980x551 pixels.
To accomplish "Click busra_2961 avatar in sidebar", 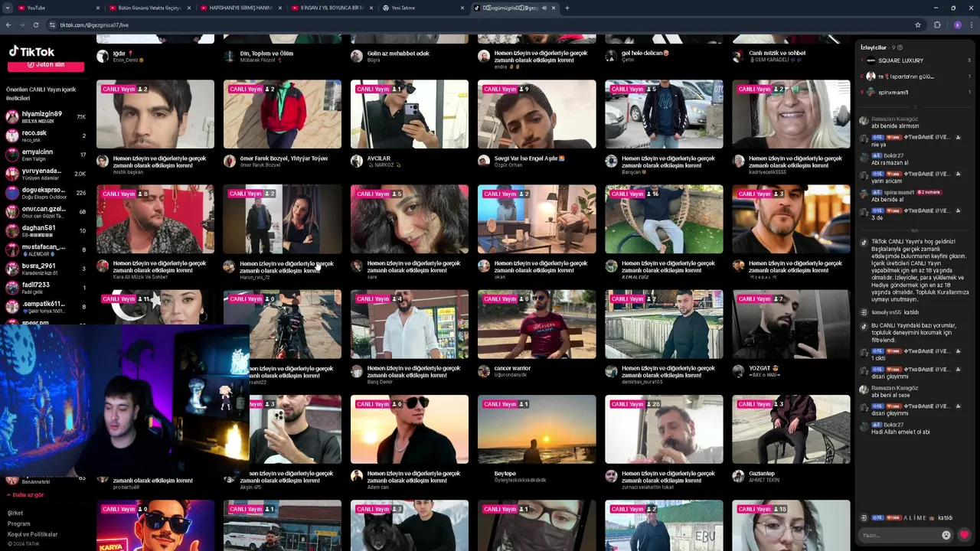I will 11,269.
